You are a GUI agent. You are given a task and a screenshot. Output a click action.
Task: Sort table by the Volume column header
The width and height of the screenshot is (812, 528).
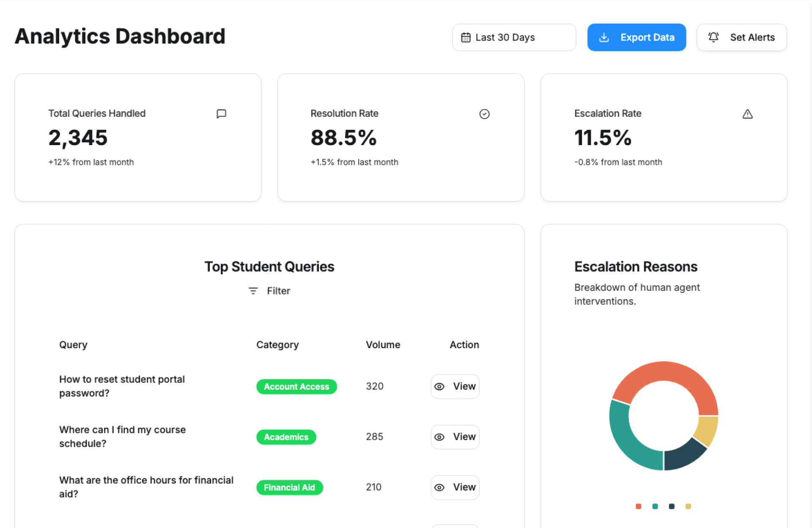pyautogui.click(x=383, y=345)
